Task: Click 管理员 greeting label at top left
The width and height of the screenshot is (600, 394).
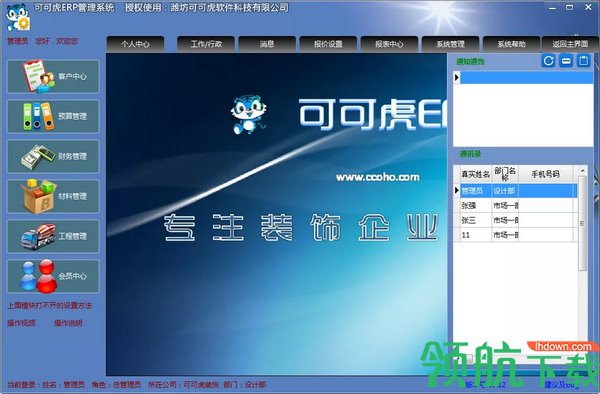Action: click(18, 41)
